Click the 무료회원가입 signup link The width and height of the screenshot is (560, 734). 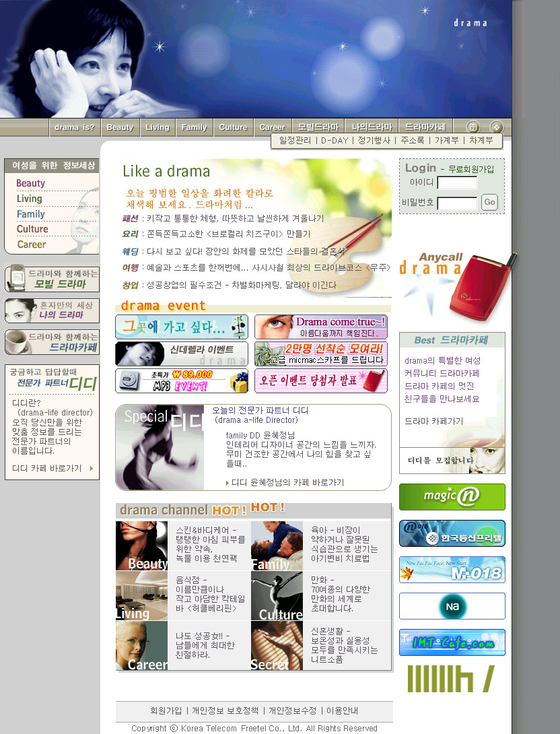[471, 169]
